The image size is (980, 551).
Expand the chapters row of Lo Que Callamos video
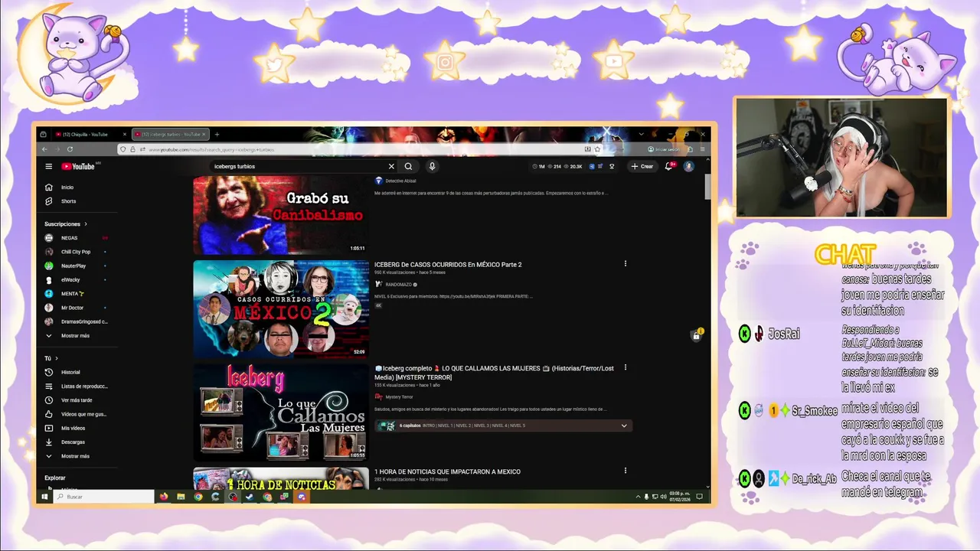pyautogui.click(x=503, y=425)
